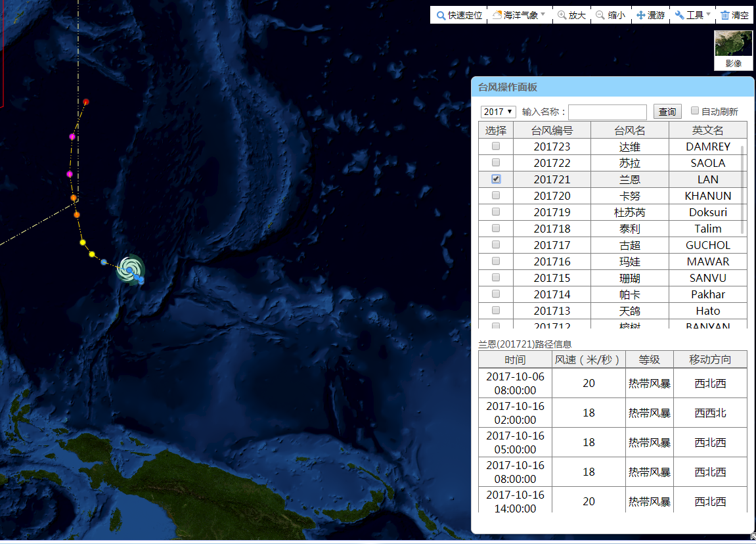Click the typhoon list vertical scrollbar

(742, 191)
